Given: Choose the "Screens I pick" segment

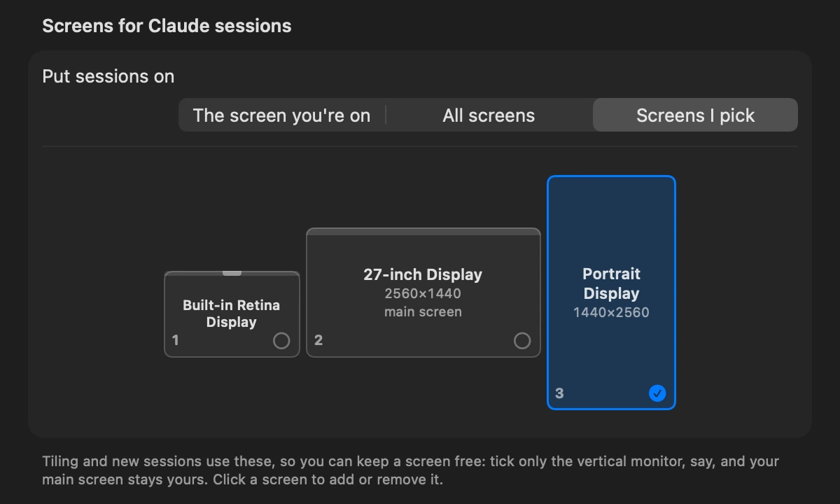Looking at the screenshot, I should pos(695,115).
